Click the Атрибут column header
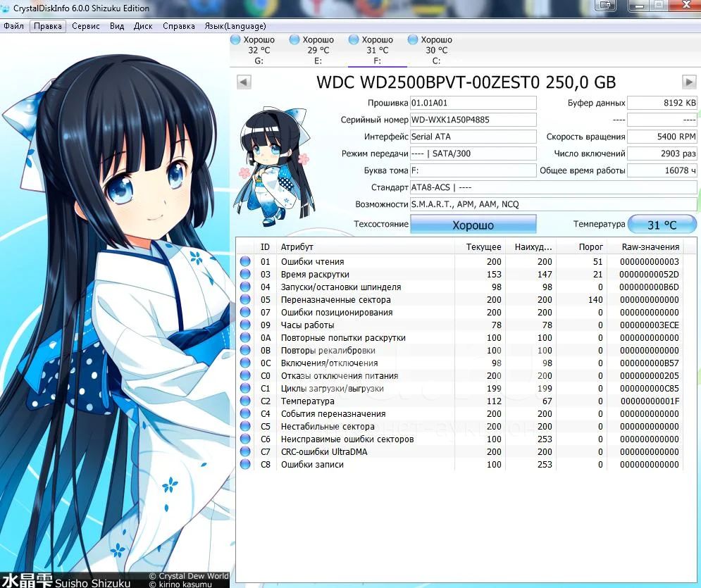701x588 pixels. click(x=365, y=247)
